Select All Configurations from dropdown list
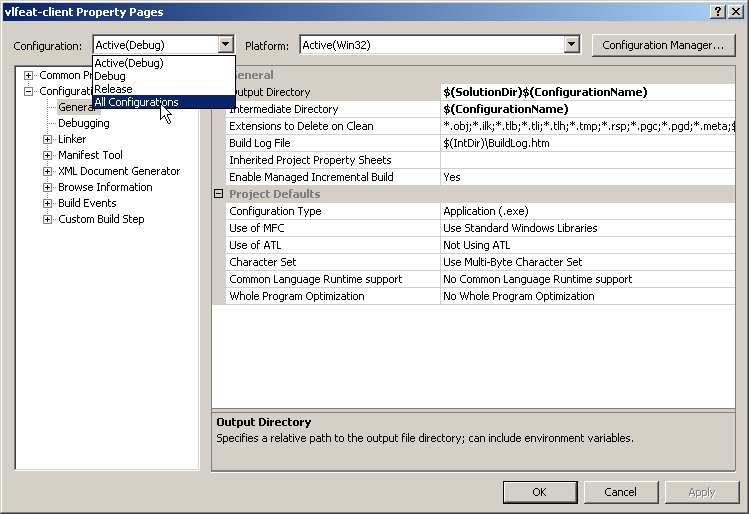 (136, 102)
